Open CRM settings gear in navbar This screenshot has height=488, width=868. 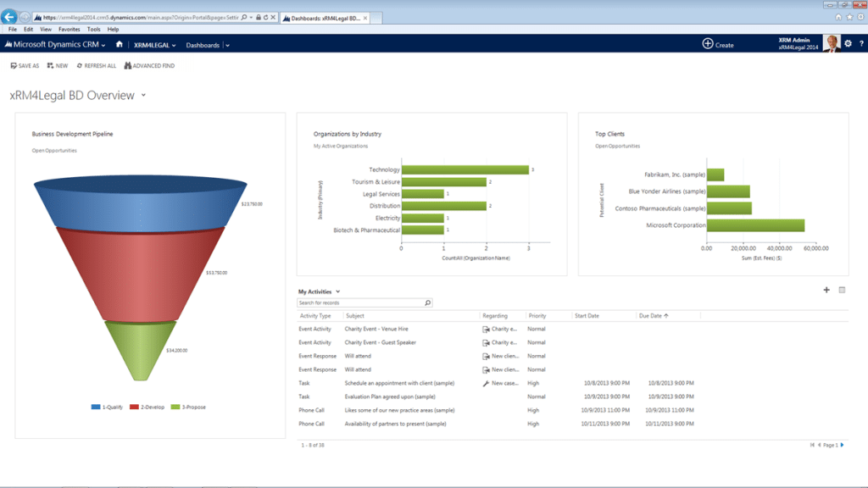848,43
